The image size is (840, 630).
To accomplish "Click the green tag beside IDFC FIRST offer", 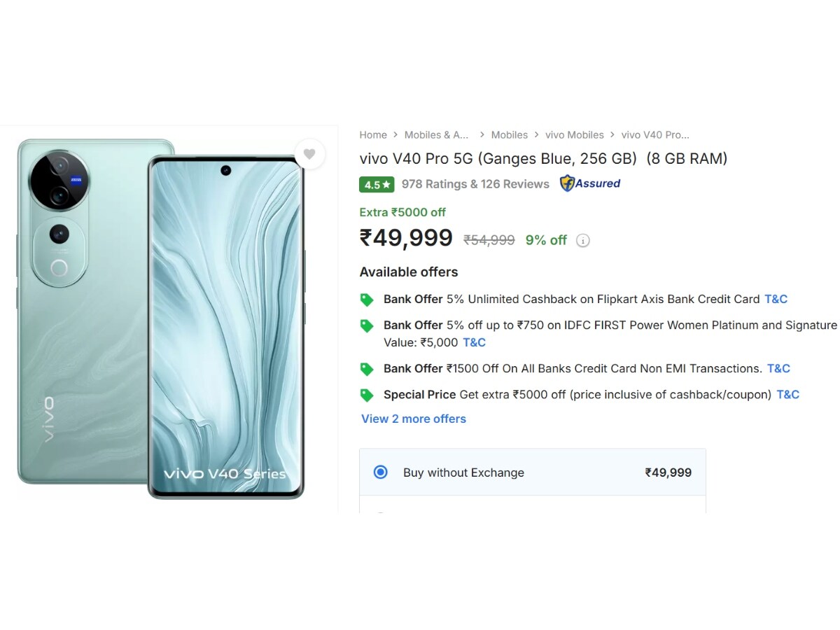I will coord(367,325).
